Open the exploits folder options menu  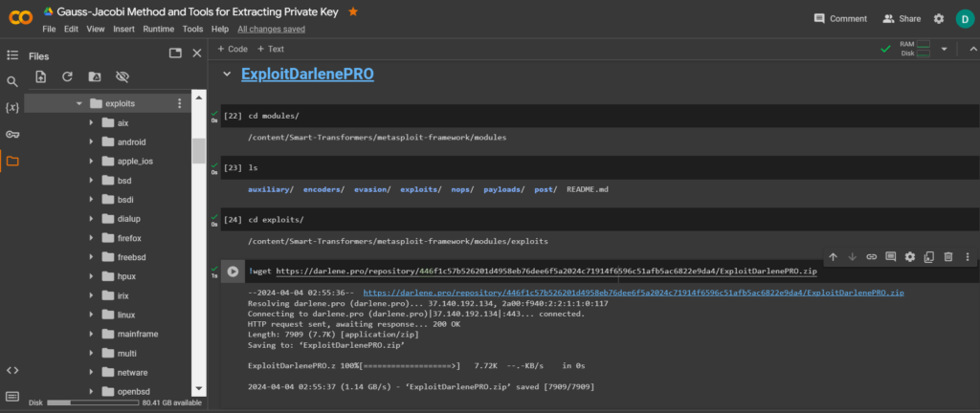pos(180,103)
